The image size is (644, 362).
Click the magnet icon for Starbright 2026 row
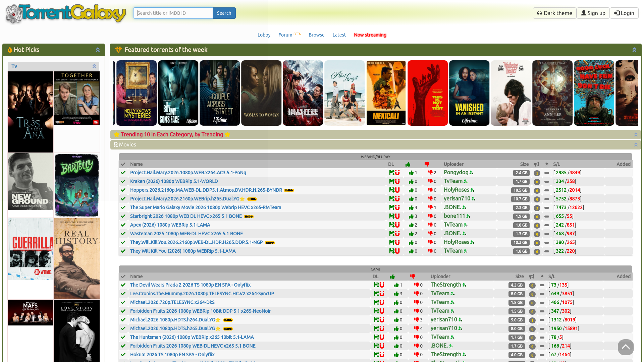tap(397, 216)
